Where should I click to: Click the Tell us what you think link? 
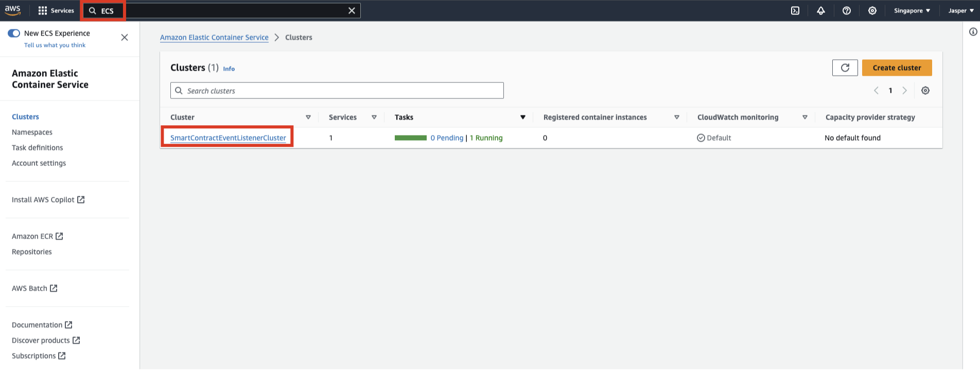[55, 45]
